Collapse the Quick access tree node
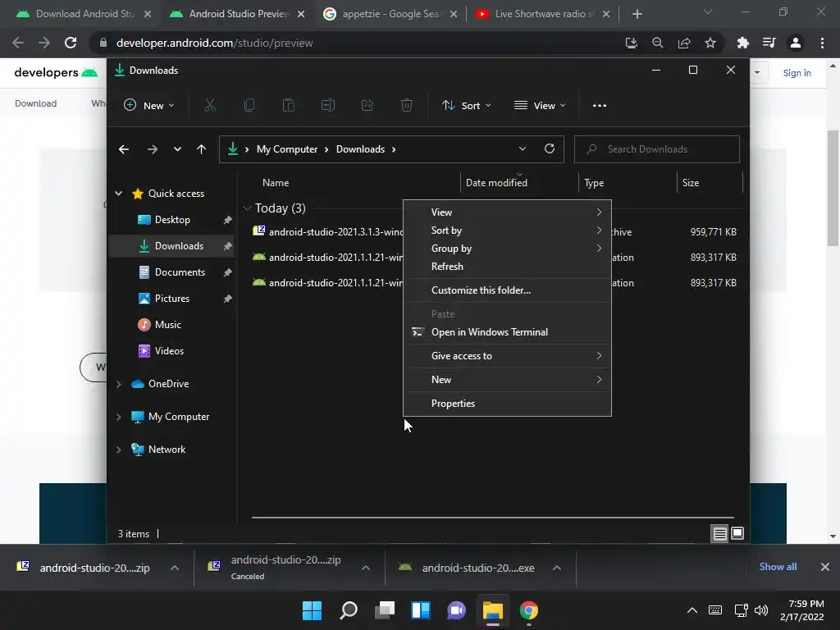The image size is (840, 630). click(118, 194)
